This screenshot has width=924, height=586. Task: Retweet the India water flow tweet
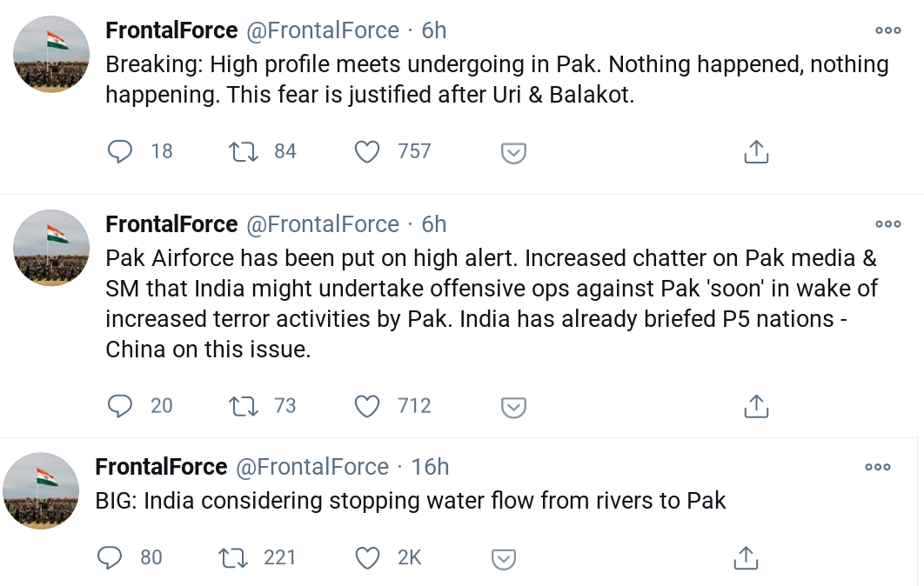click(232, 558)
